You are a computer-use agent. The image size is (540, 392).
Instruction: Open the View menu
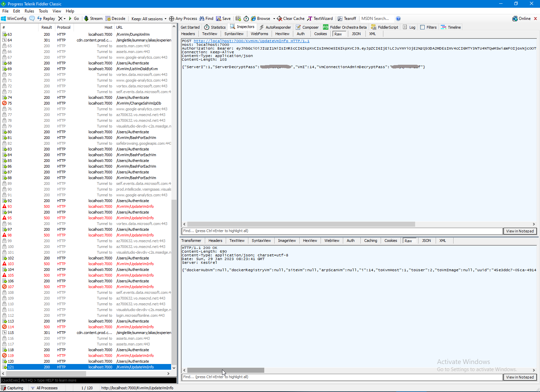click(57, 11)
